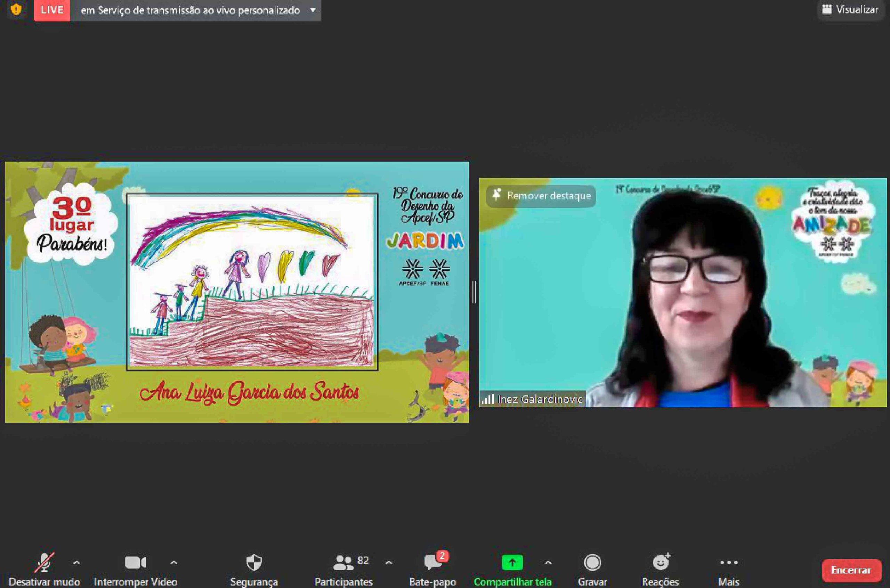
Task: Click the Gravar record icon
Action: 592,563
